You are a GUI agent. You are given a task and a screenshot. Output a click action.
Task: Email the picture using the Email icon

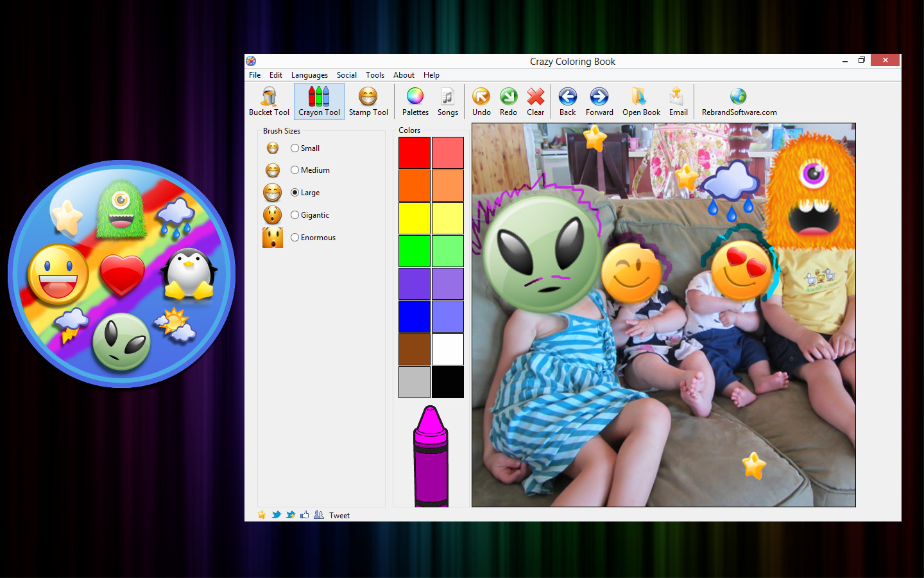click(678, 101)
